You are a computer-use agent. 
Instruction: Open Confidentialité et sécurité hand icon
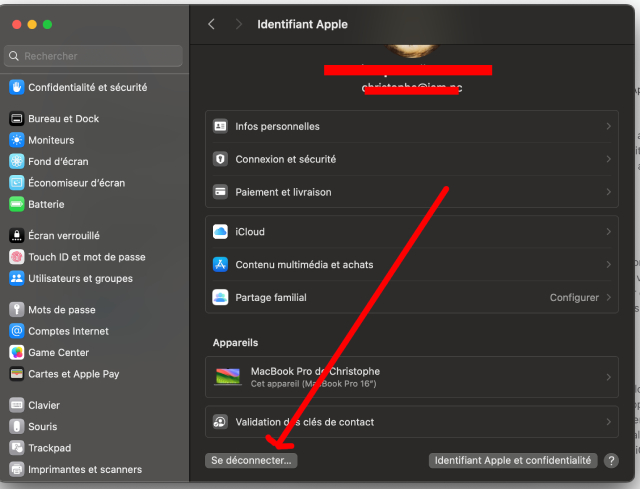point(17,87)
